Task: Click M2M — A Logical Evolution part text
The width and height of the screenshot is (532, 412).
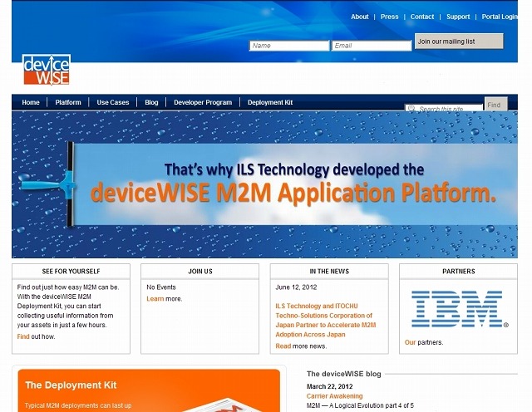Action: 360,405
